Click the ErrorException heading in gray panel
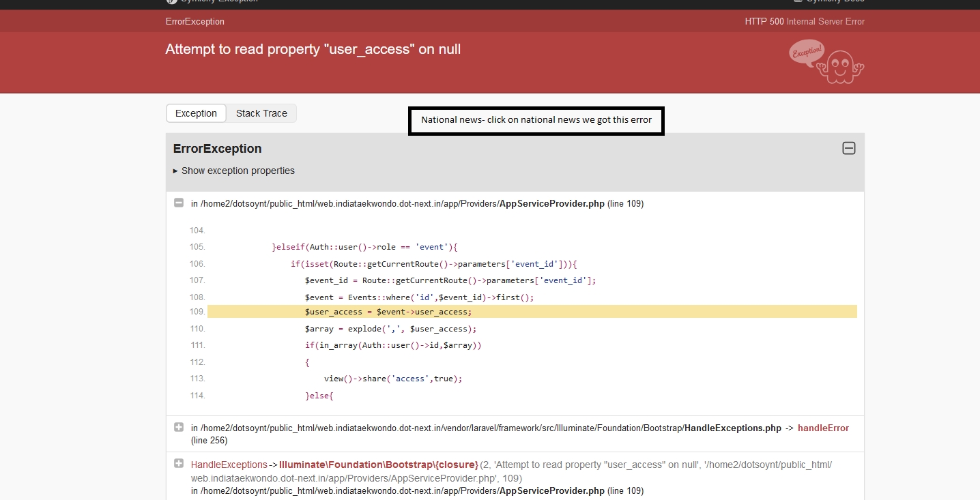The height and width of the screenshot is (500, 980). 217,149
